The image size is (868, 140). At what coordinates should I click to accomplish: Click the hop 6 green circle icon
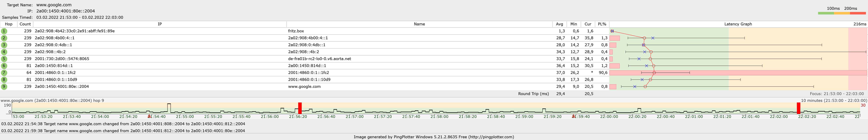tap(4, 66)
